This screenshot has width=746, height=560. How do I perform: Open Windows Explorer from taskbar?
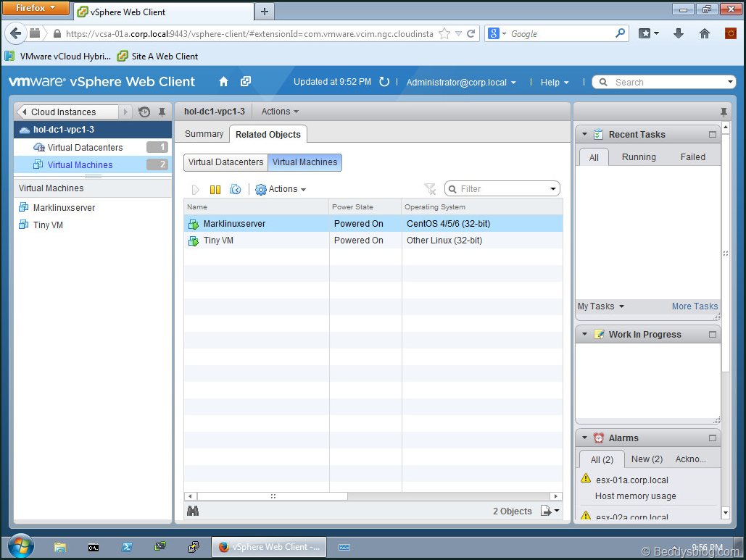click(60, 547)
